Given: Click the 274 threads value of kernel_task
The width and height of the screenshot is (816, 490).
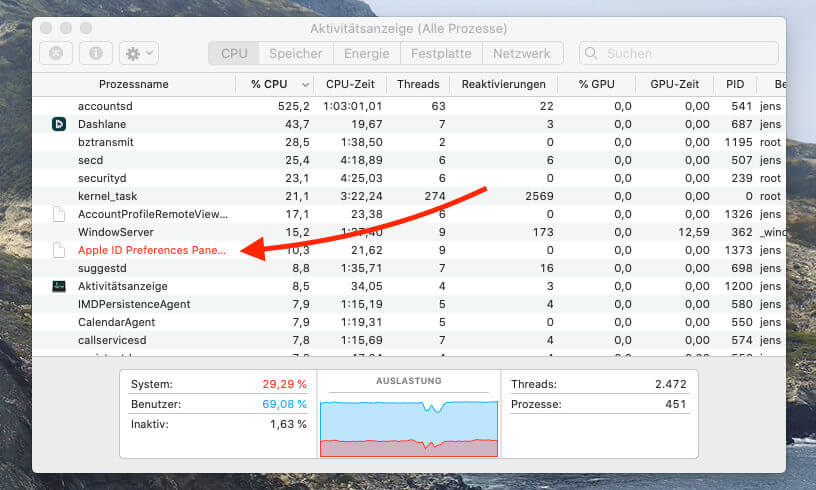Looking at the screenshot, I should click(435, 196).
